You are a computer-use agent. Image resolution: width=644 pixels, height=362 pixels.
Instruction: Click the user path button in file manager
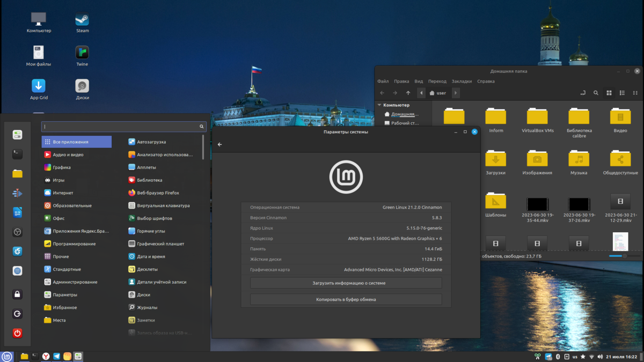tap(438, 93)
